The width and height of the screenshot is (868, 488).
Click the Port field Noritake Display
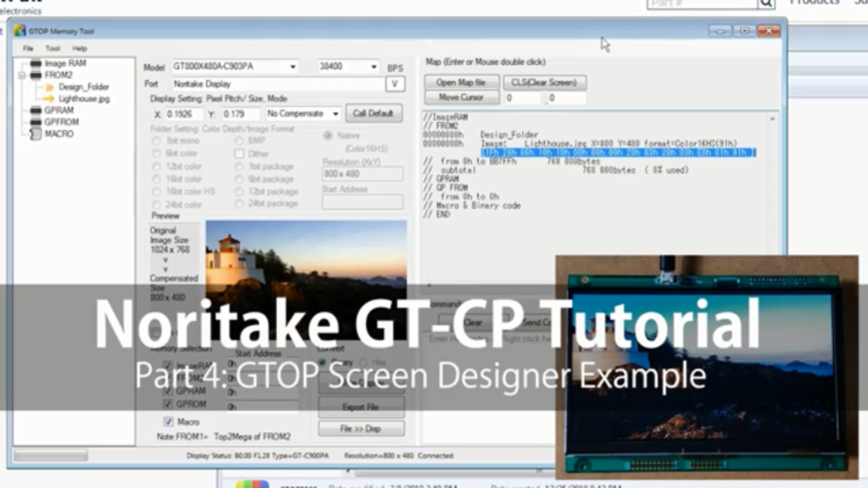click(277, 84)
